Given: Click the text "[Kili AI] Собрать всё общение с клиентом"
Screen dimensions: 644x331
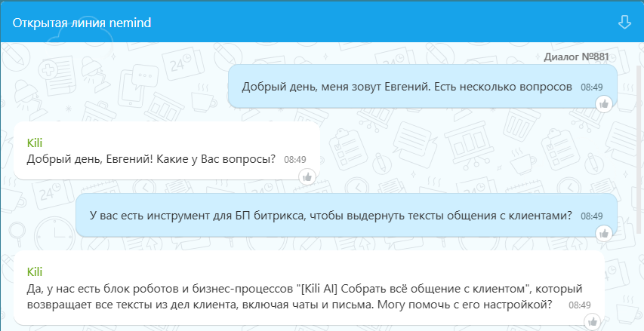Looking at the screenshot, I should click(414, 289).
